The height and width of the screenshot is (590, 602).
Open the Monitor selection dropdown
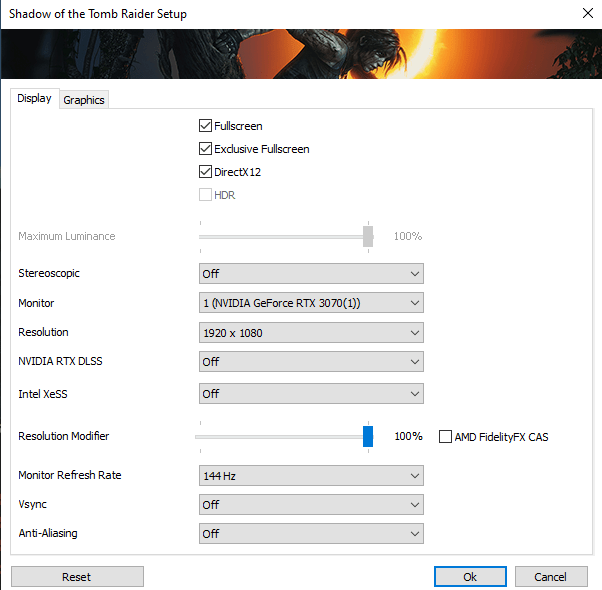(311, 303)
